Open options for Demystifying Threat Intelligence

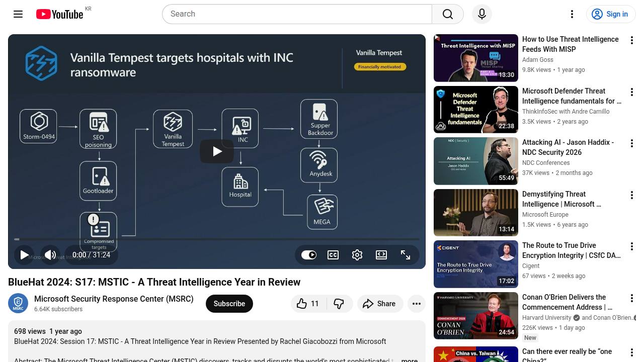click(x=631, y=195)
